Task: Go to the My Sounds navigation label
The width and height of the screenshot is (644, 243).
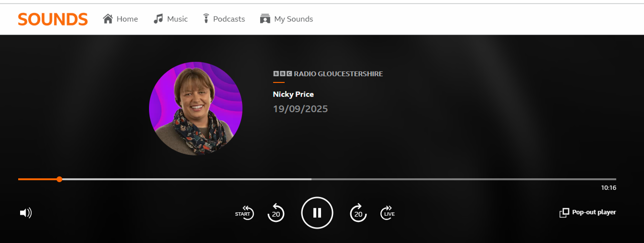Action: point(293,19)
